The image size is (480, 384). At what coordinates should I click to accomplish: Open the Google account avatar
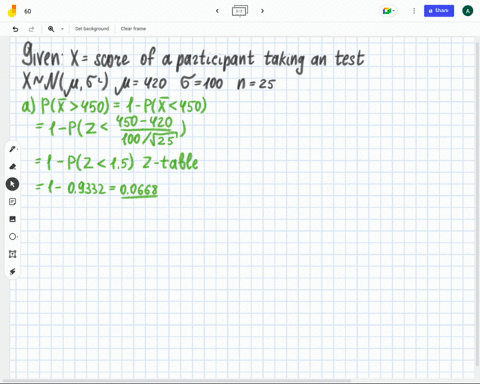point(467,11)
